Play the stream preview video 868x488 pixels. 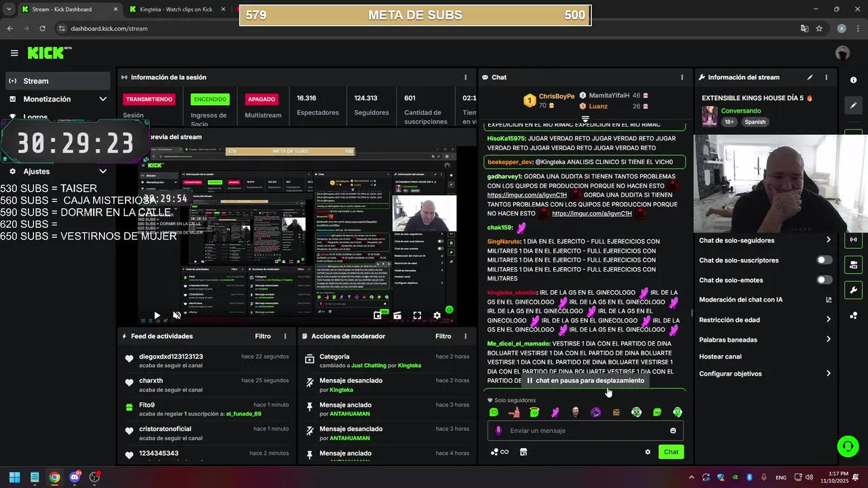coord(157,315)
